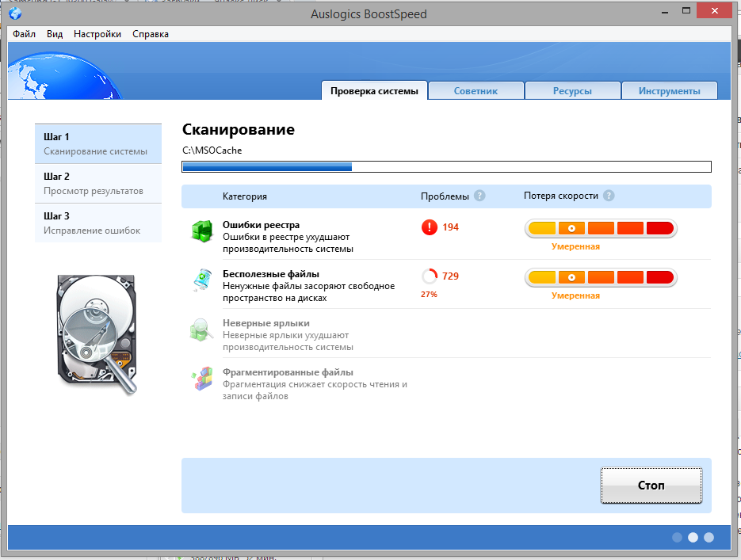Click the dimmest left dot in bottom bar
Screen dimensions: 741x560
pyautogui.click(x=677, y=537)
